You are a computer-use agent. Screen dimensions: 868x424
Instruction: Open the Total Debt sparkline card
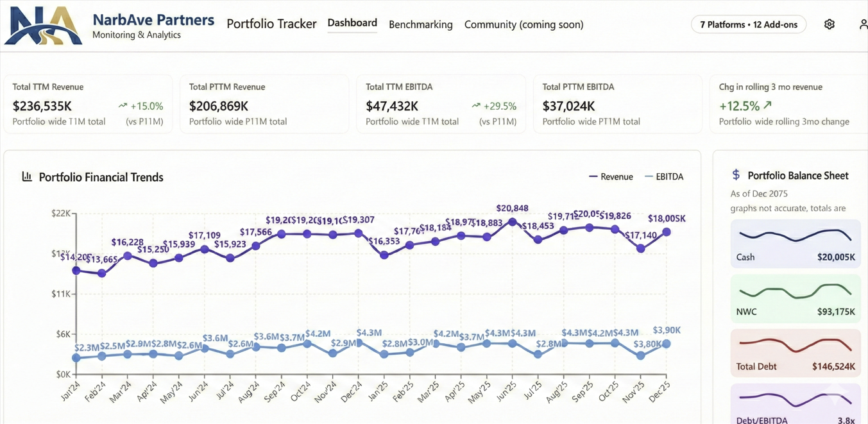click(x=796, y=353)
